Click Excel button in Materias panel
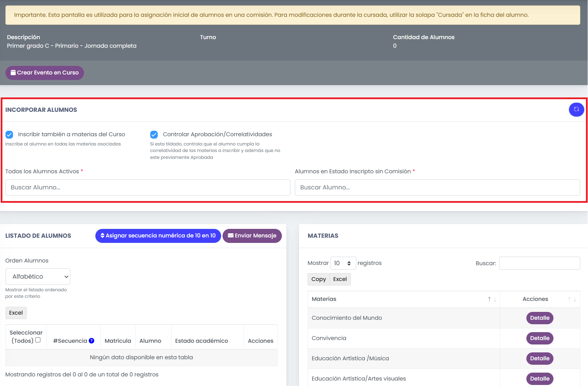The image size is (588, 386). (340, 279)
